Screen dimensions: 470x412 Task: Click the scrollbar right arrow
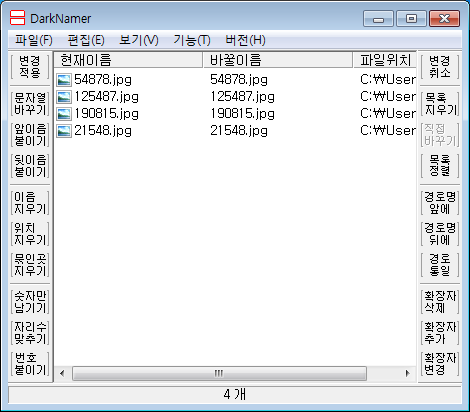pyautogui.click(x=408, y=373)
